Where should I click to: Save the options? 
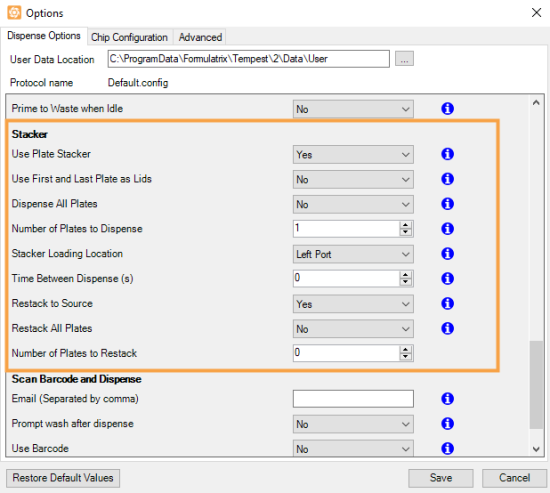(441, 478)
